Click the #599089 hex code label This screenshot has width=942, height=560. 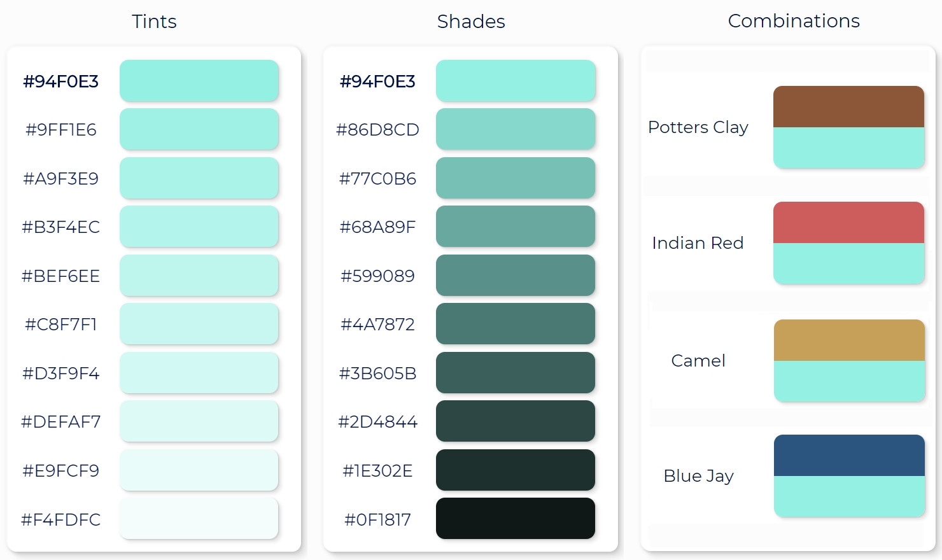point(377,276)
